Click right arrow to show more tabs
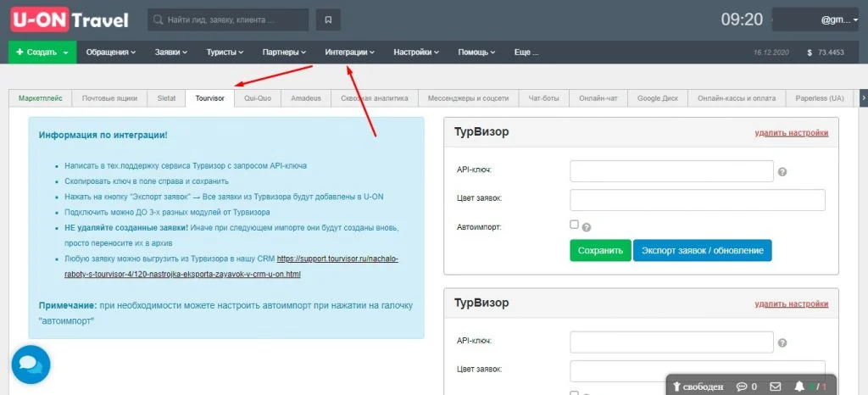 863,98
